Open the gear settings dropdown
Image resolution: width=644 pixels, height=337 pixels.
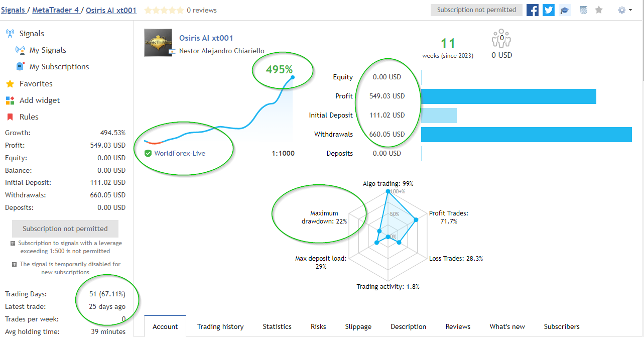click(625, 10)
